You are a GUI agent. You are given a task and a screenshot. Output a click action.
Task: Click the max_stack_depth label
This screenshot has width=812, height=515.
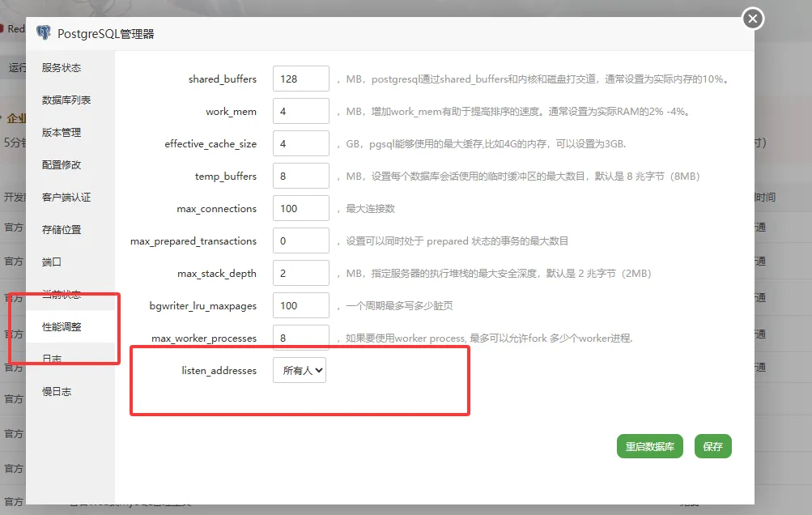(216, 274)
